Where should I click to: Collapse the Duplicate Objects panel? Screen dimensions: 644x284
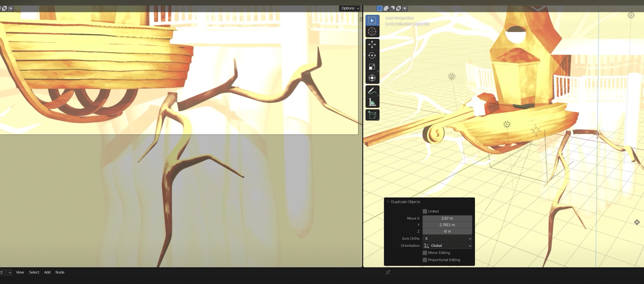coord(388,202)
